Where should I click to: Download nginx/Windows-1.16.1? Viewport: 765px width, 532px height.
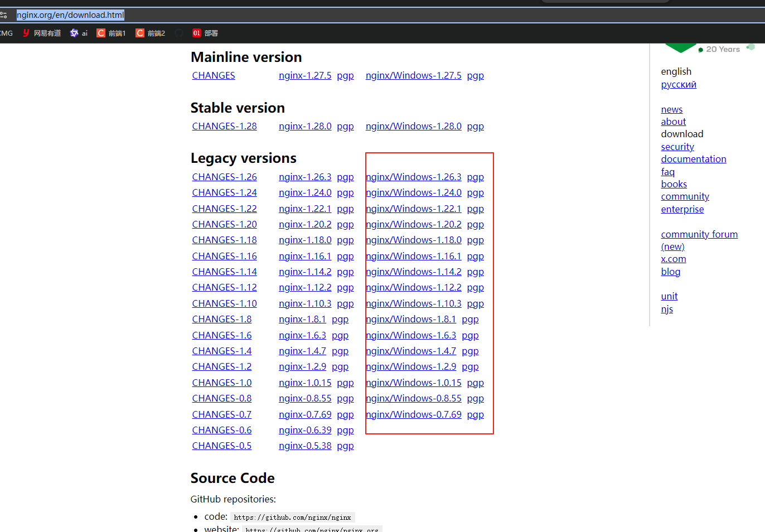click(x=414, y=256)
